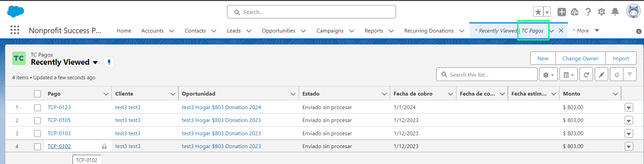644x164 pixels.
Task: Click the Import button
Action: pos(621,58)
